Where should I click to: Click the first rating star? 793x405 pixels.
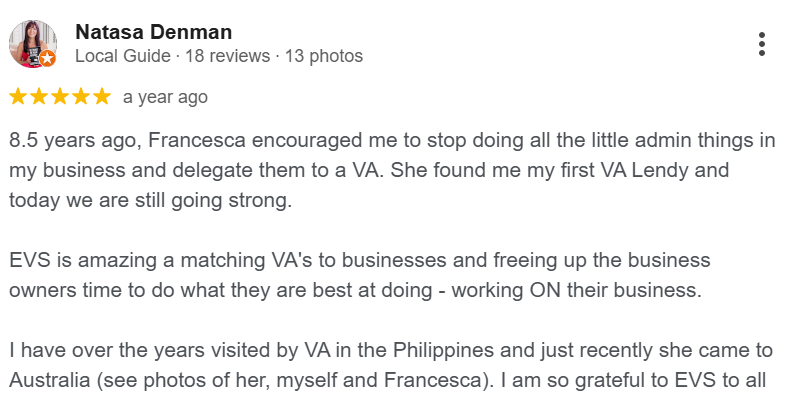pos(19,97)
